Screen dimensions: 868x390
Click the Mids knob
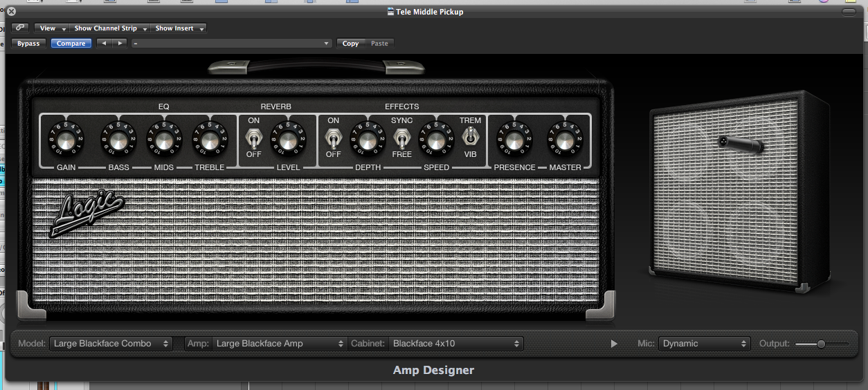pos(163,141)
